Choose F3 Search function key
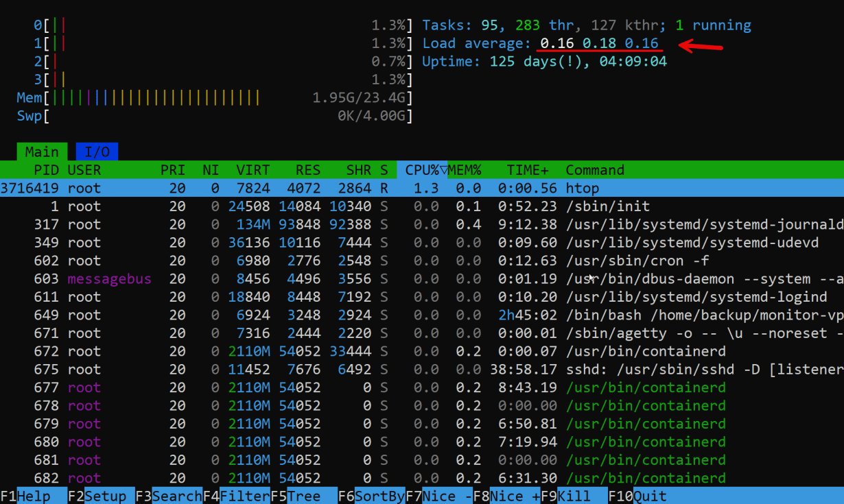The width and height of the screenshot is (844, 504). click(x=168, y=496)
